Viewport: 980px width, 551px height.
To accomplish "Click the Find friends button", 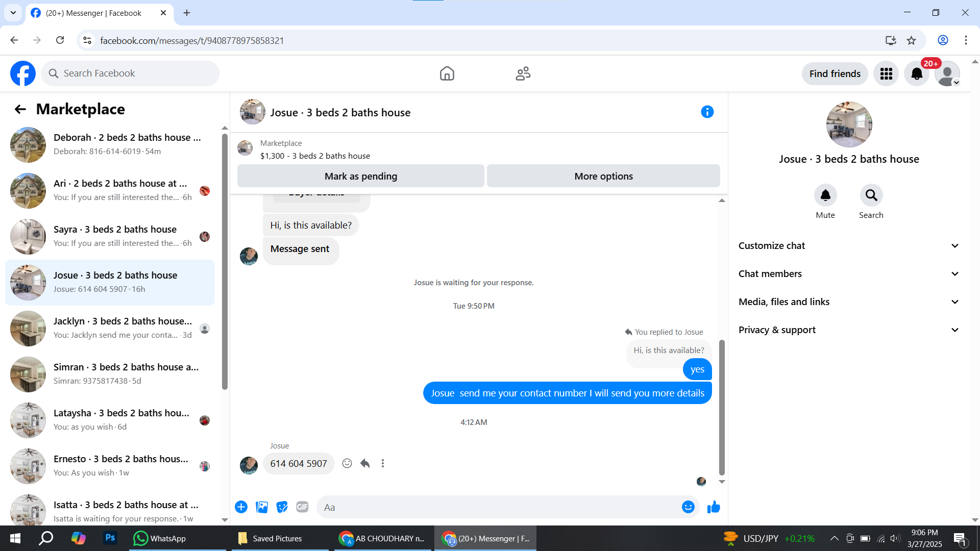I will [x=835, y=74].
